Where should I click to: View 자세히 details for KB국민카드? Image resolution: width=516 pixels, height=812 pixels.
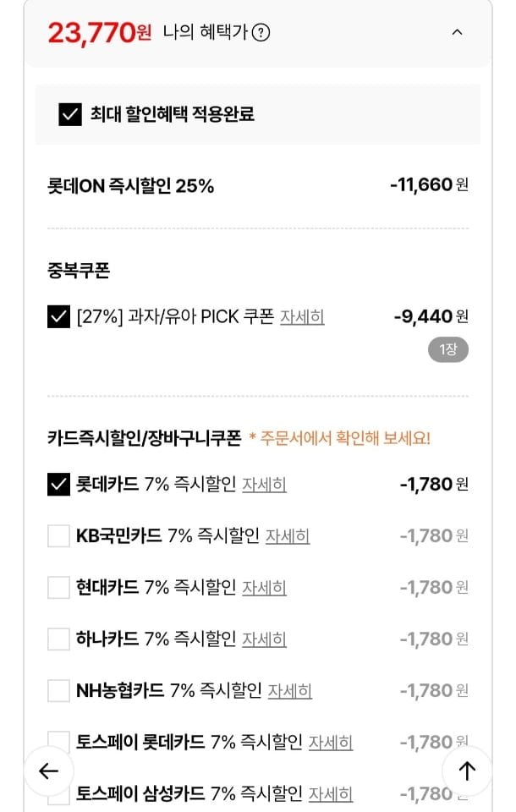click(x=288, y=536)
